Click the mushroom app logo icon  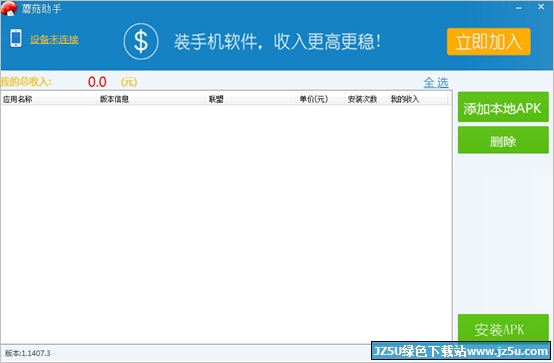(9, 8)
